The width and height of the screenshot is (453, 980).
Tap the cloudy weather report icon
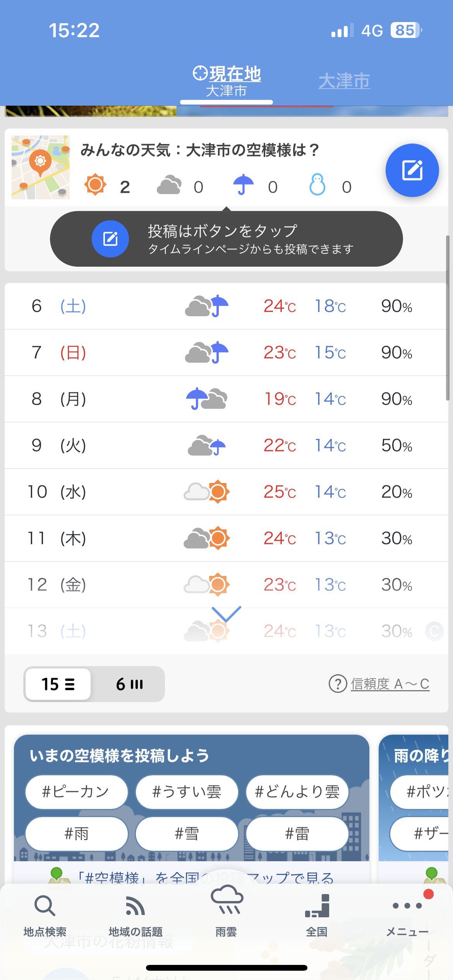pyautogui.click(x=169, y=185)
